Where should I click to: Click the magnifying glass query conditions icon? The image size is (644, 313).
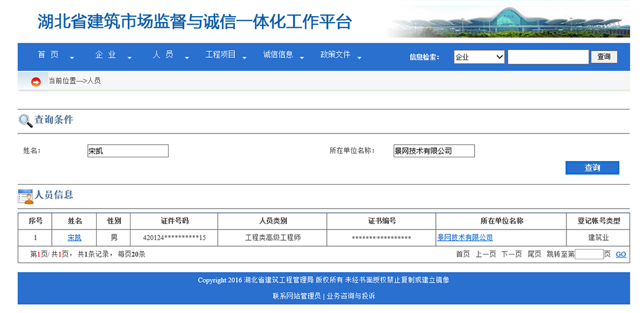point(26,120)
